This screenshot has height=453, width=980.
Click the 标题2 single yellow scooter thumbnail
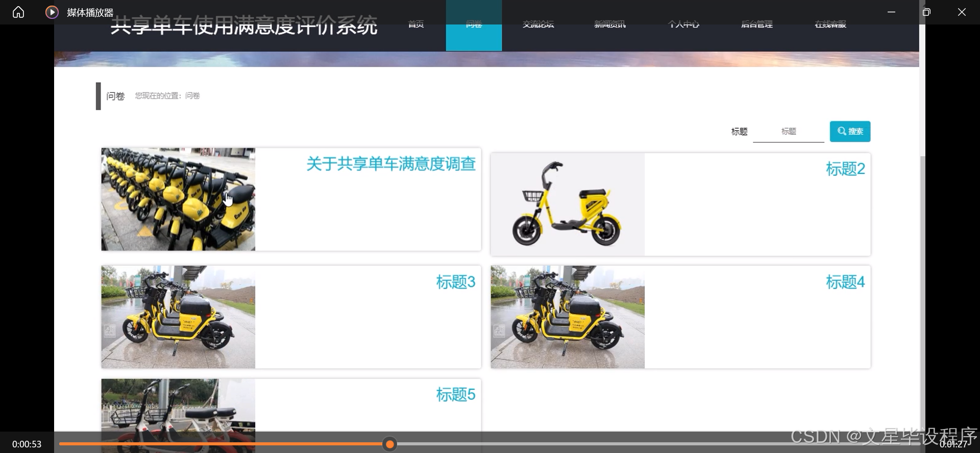coord(568,205)
